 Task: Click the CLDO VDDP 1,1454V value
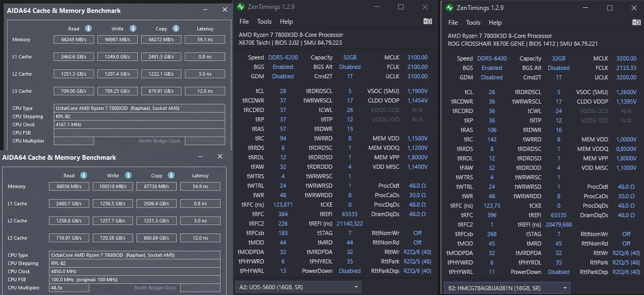click(417, 100)
